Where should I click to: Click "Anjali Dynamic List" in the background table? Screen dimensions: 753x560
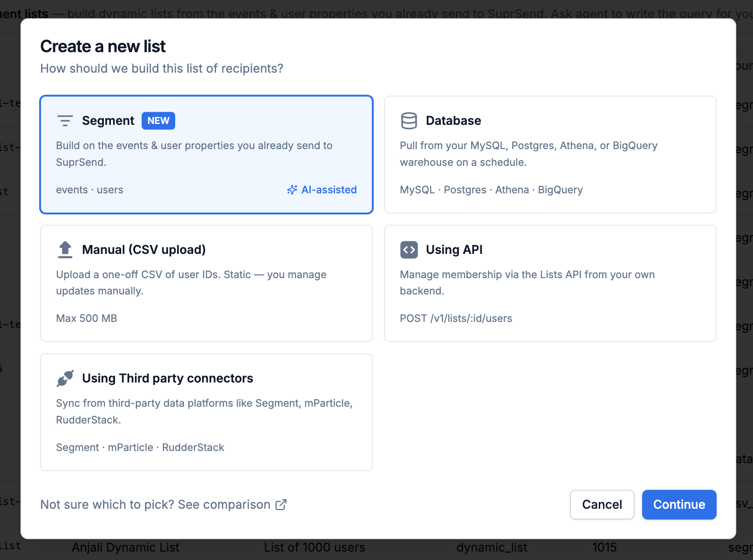point(125,547)
